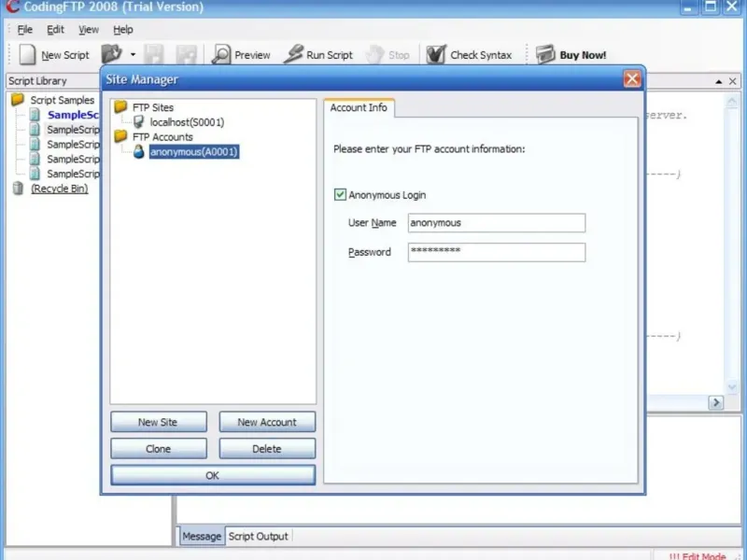Screen dimensions: 747x560
Task: Select the FTP Accounts folder
Action: pos(162,137)
